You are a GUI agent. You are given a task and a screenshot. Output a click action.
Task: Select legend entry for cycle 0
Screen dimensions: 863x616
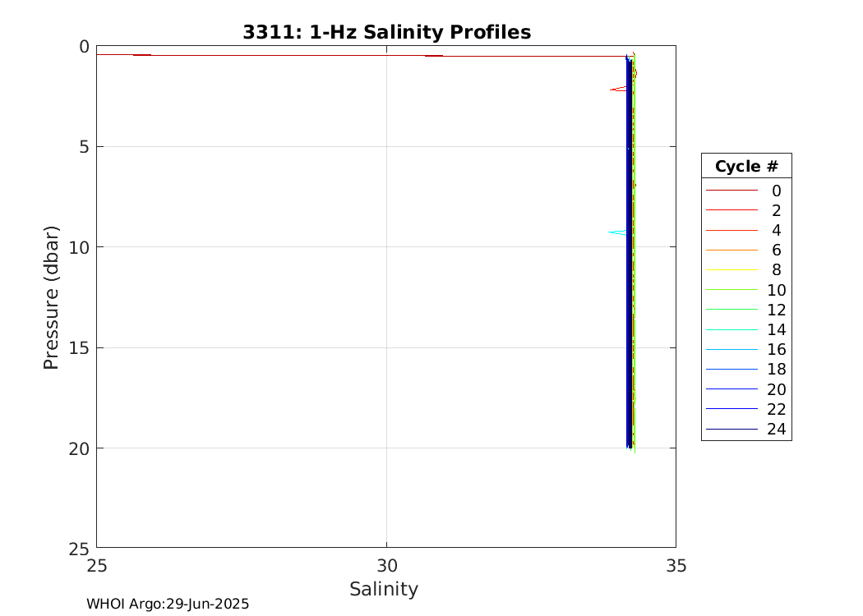point(746,191)
